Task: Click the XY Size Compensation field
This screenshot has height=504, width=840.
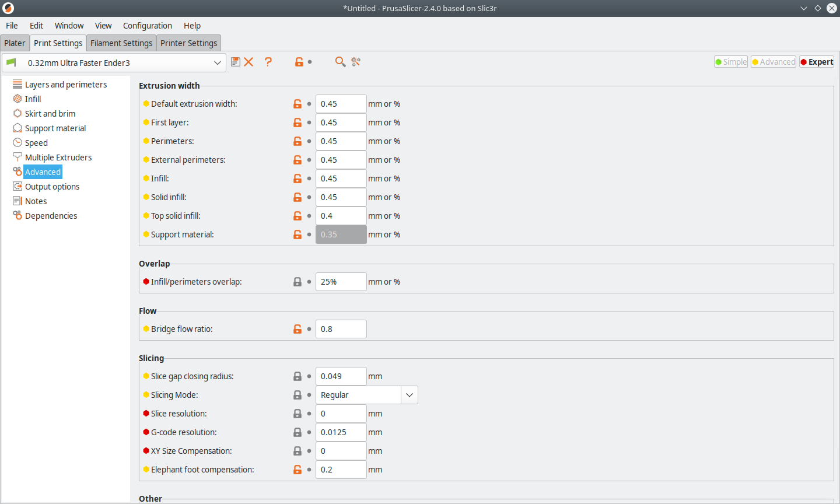Action: (341, 451)
